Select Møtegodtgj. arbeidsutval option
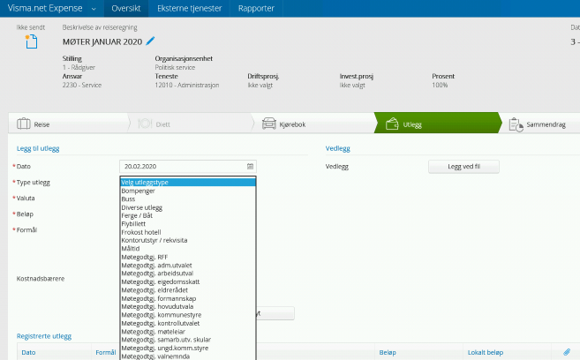The image size is (580, 360). click(188, 273)
